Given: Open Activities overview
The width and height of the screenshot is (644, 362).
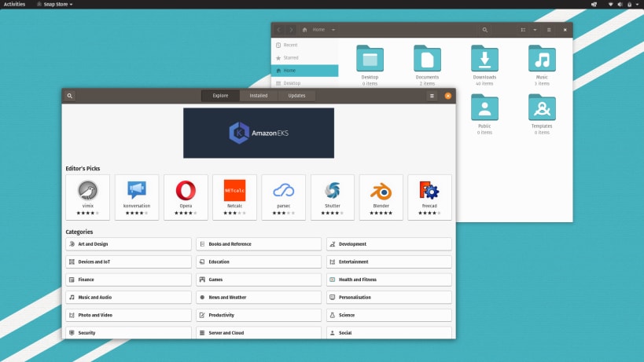Looking at the screenshot, I should (x=14, y=4).
